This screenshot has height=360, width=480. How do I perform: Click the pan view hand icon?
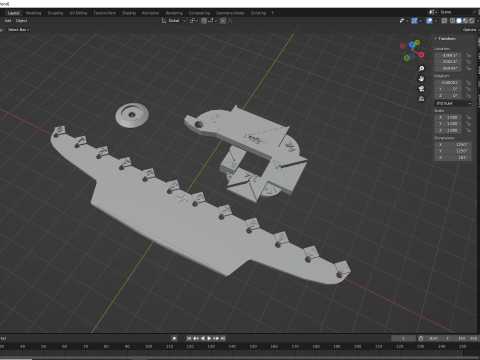tap(421, 79)
